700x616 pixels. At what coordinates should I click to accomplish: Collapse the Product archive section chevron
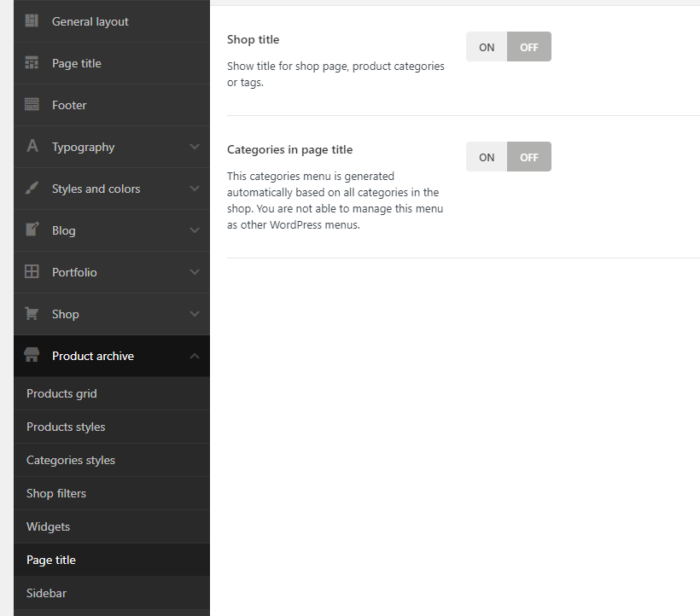point(195,356)
